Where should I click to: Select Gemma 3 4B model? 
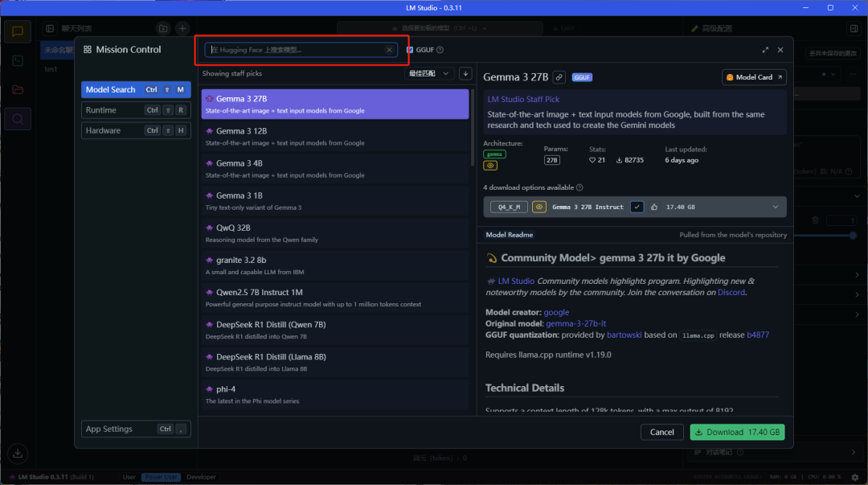[335, 168]
